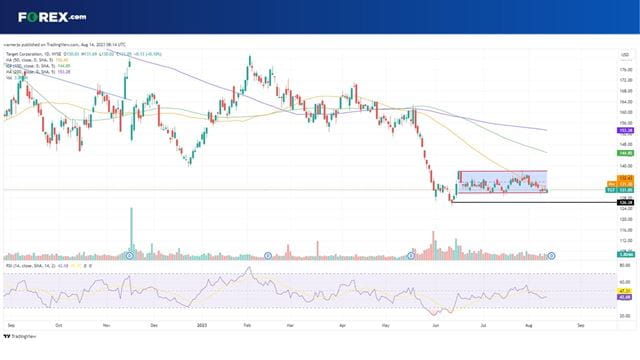This screenshot has width=640, height=360.
Task: Click the 80.00 RSI axis label
Action: tap(625, 265)
